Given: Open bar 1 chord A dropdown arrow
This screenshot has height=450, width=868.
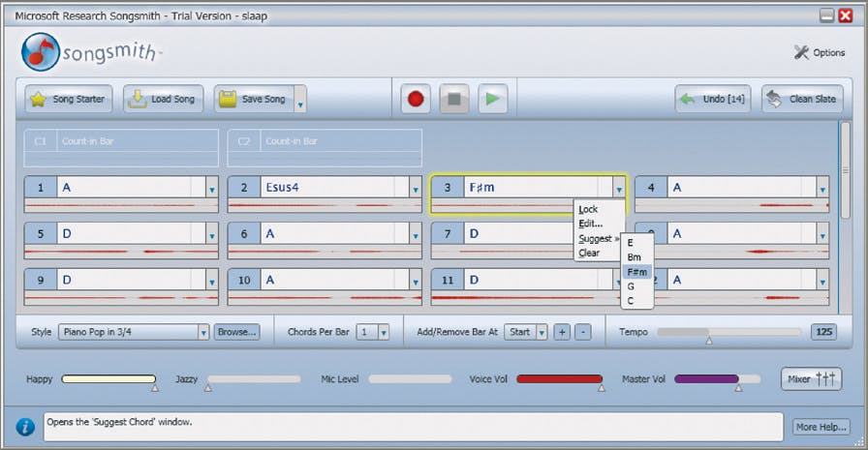Looking at the screenshot, I should tap(212, 188).
